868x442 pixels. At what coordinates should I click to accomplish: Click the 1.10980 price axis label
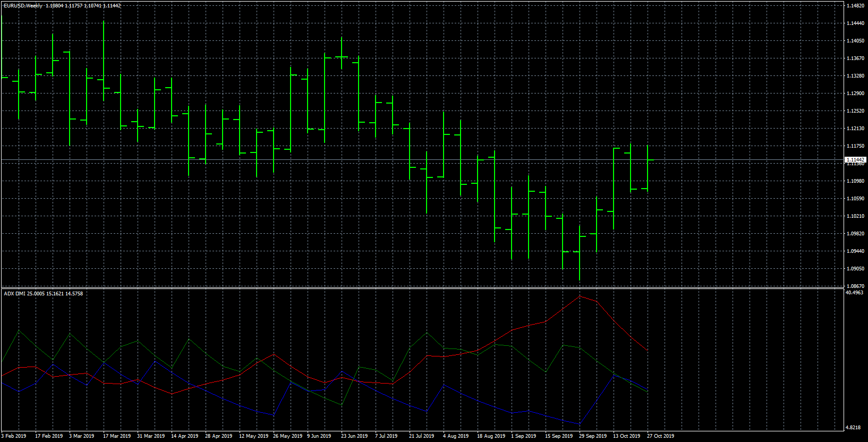click(855, 181)
